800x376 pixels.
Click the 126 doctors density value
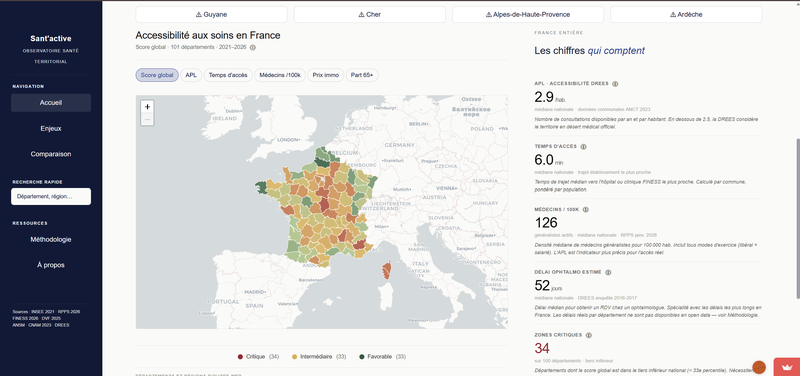[x=546, y=223]
